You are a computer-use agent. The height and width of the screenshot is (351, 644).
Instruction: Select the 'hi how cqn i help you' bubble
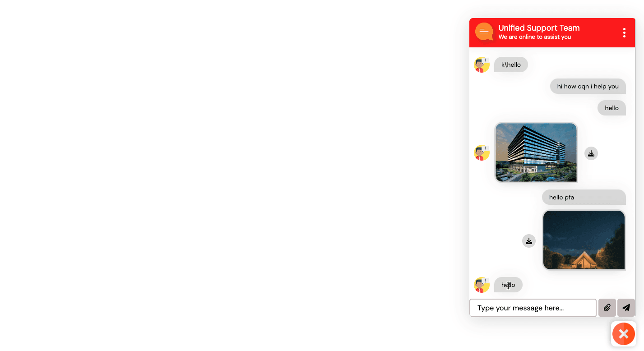(588, 86)
